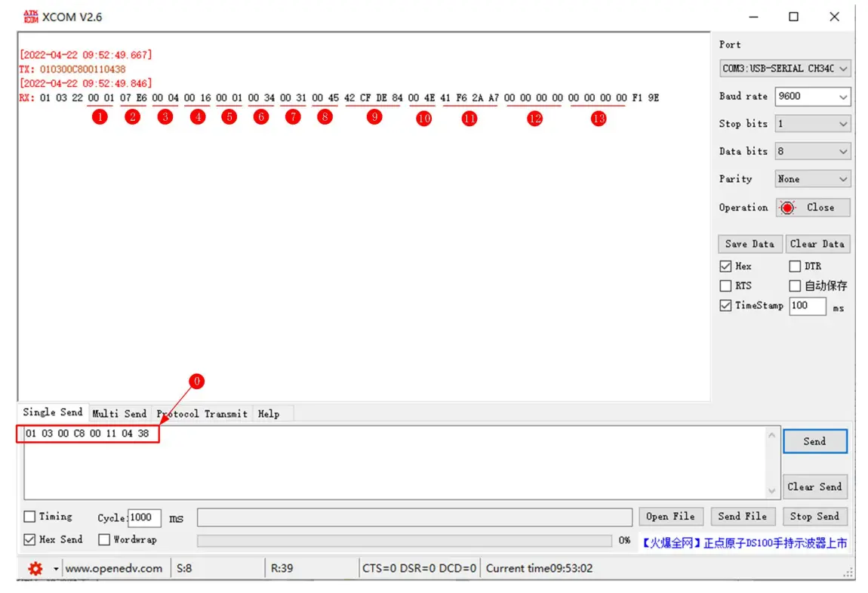The image size is (868, 593).
Task: Enable the DTR checkbox
Action: click(x=795, y=266)
